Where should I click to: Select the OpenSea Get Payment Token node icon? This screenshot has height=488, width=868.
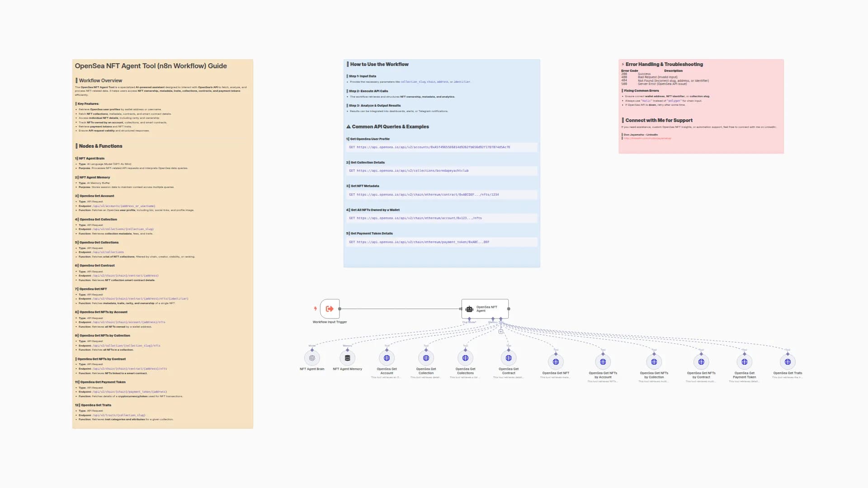pos(744,362)
